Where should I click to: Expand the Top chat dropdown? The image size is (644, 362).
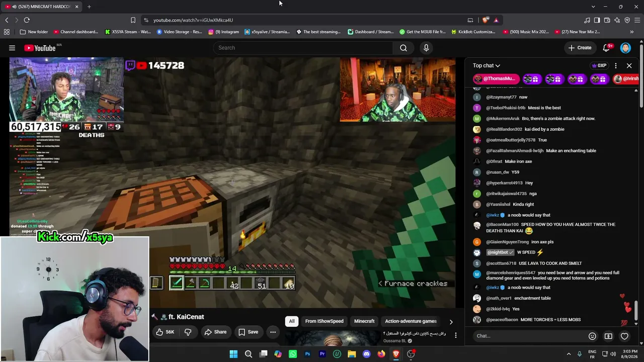(x=486, y=65)
